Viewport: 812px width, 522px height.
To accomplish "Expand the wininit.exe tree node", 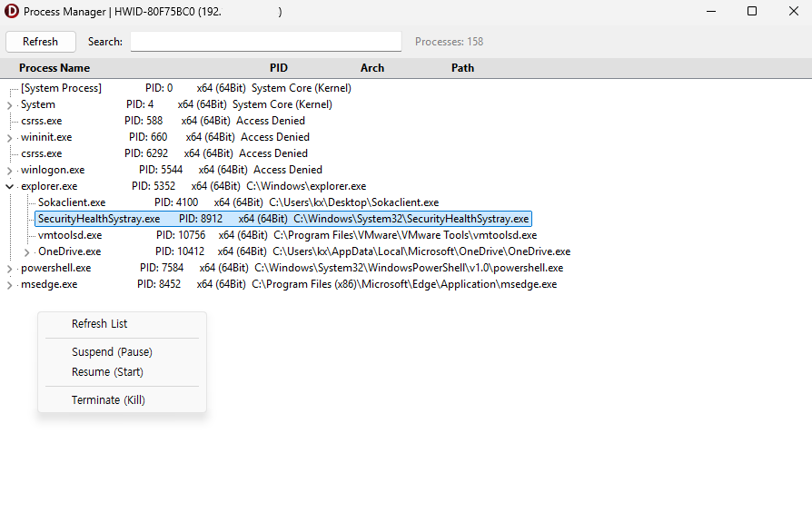I will [9, 138].
